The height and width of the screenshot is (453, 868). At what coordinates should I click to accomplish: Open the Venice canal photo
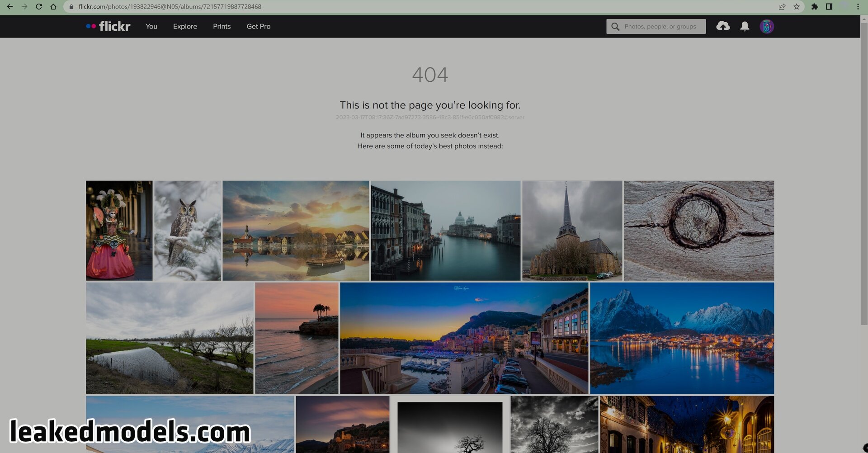click(x=445, y=231)
